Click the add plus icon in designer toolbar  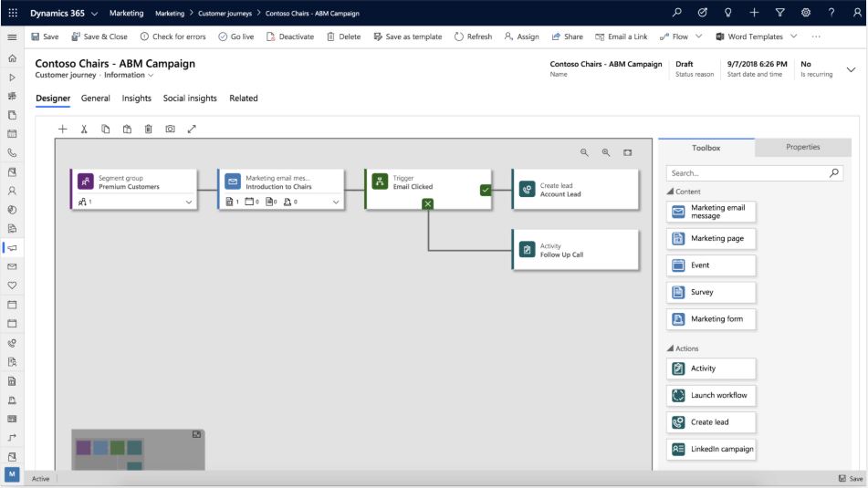point(63,129)
